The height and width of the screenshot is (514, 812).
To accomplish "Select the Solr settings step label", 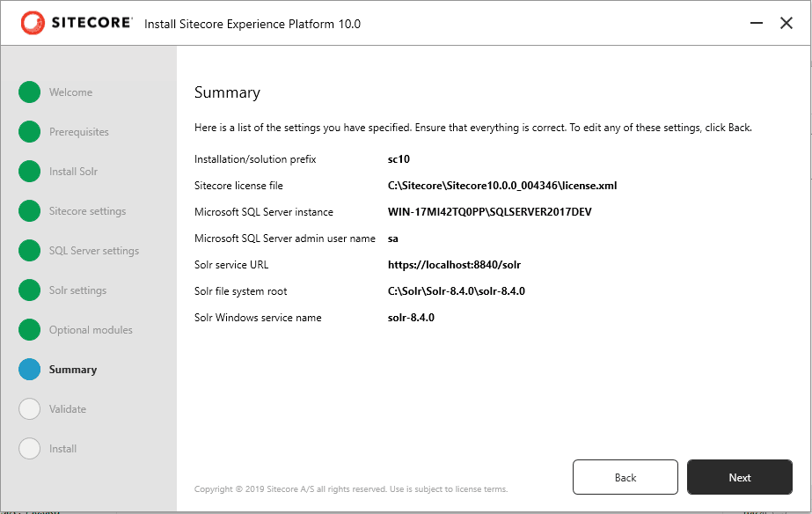I will pos(77,290).
